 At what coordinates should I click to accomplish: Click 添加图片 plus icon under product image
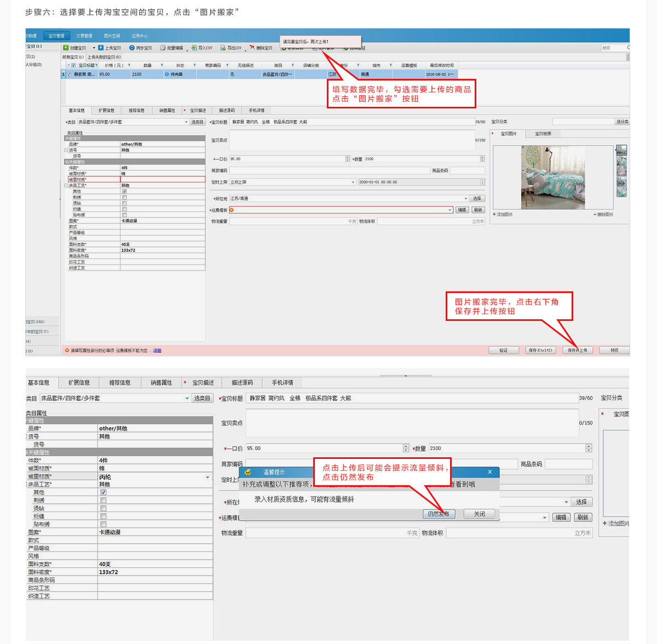pos(494,215)
